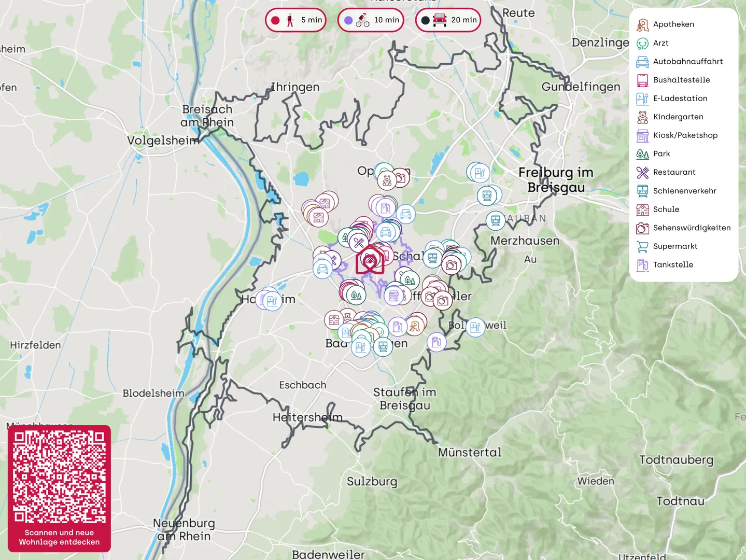Click the Sehenswürdigkeiten legend entry
The width and height of the screenshot is (746, 560).
692,228
